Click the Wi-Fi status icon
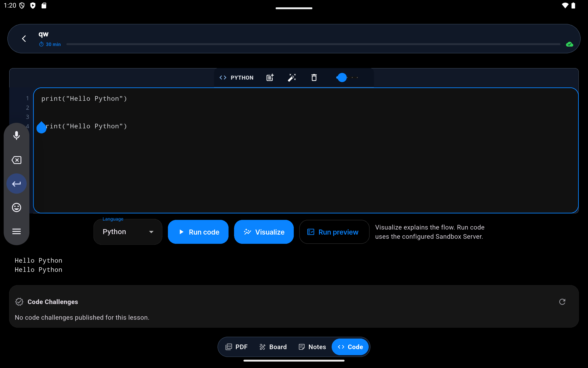 pyautogui.click(x=565, y=5)
